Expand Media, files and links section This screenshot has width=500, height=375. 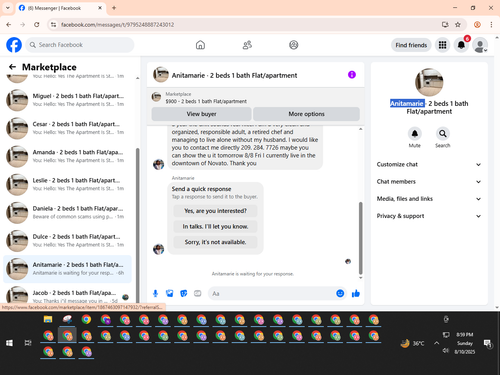[x=429, y=199]
